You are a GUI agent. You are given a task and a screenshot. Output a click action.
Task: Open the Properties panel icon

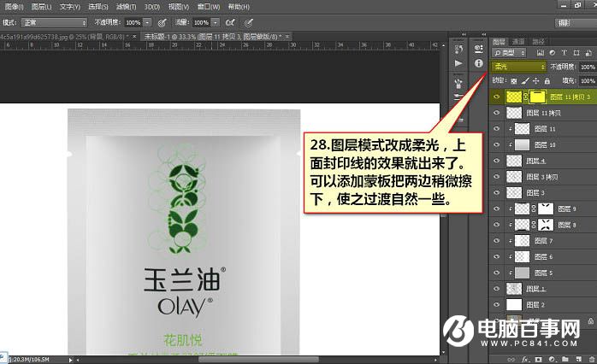[479, 49]
